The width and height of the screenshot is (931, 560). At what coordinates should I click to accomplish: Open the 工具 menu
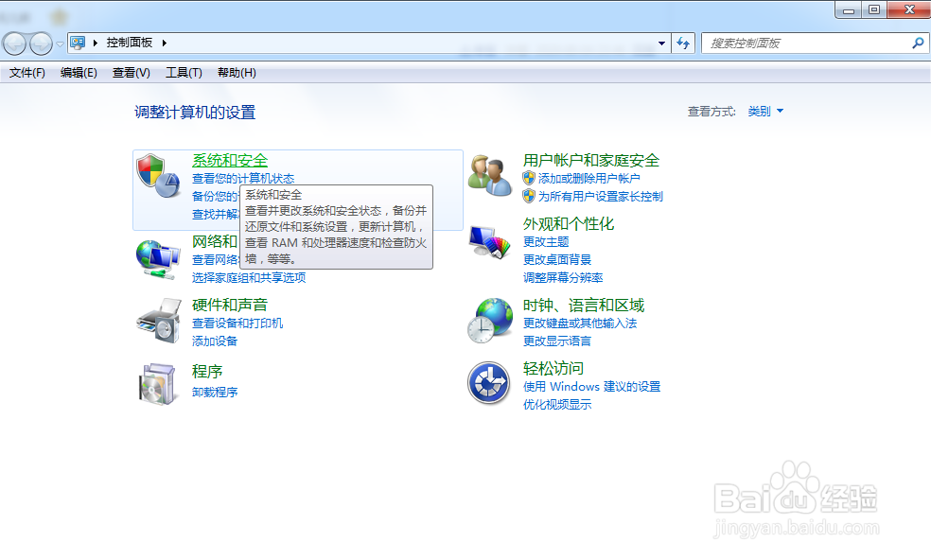(183, 72)
